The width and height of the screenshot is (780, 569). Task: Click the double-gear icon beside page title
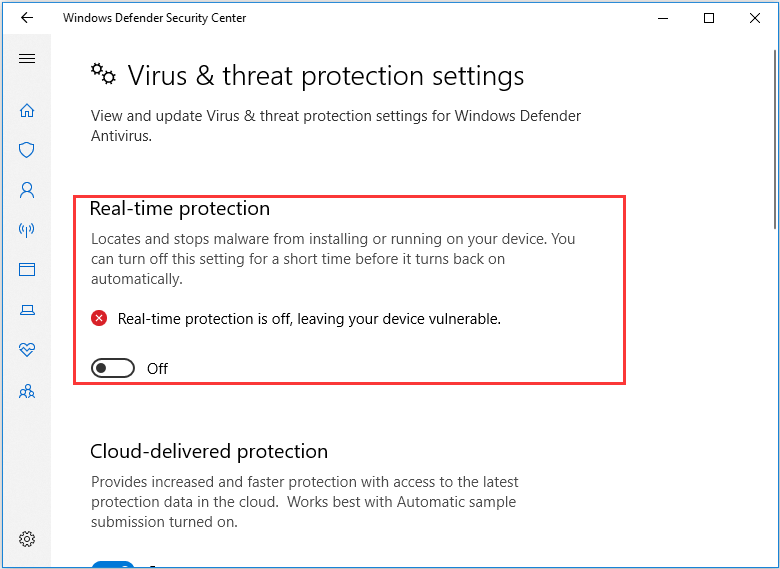click(103, 74)
